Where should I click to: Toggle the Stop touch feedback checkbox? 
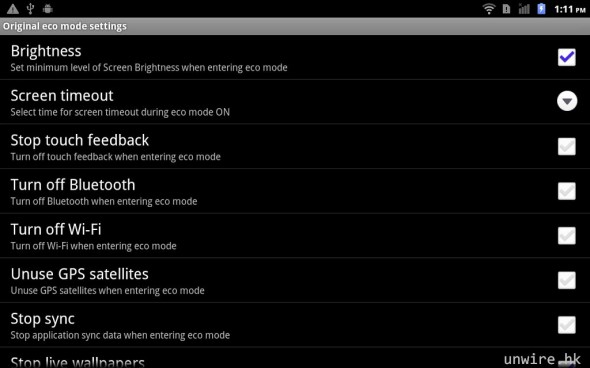point(567,146)
